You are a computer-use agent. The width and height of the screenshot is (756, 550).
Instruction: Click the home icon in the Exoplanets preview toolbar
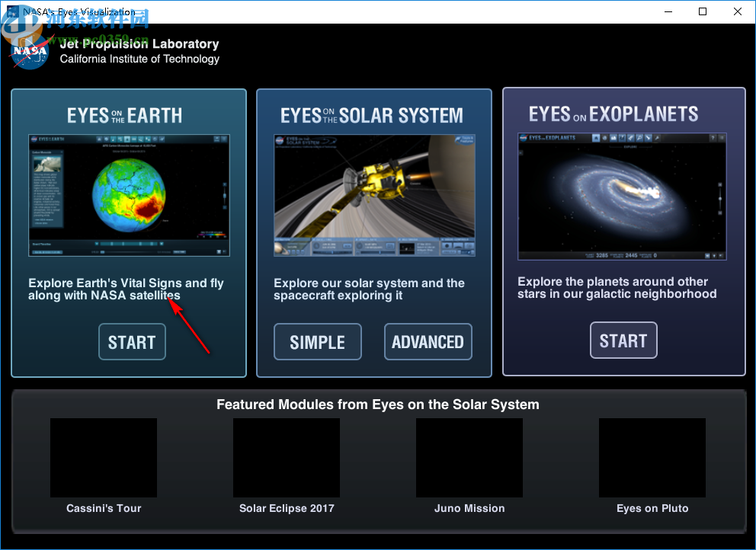click(x=597, y=138)
